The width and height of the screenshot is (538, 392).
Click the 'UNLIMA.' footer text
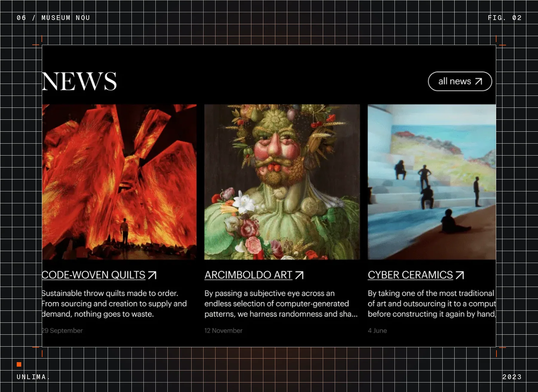click(x=33, y=377)
